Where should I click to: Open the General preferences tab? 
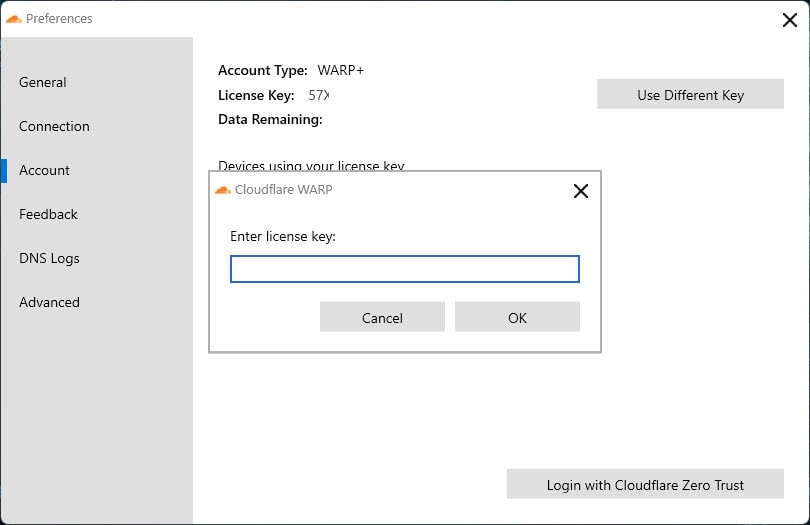(x=43, y=82)
